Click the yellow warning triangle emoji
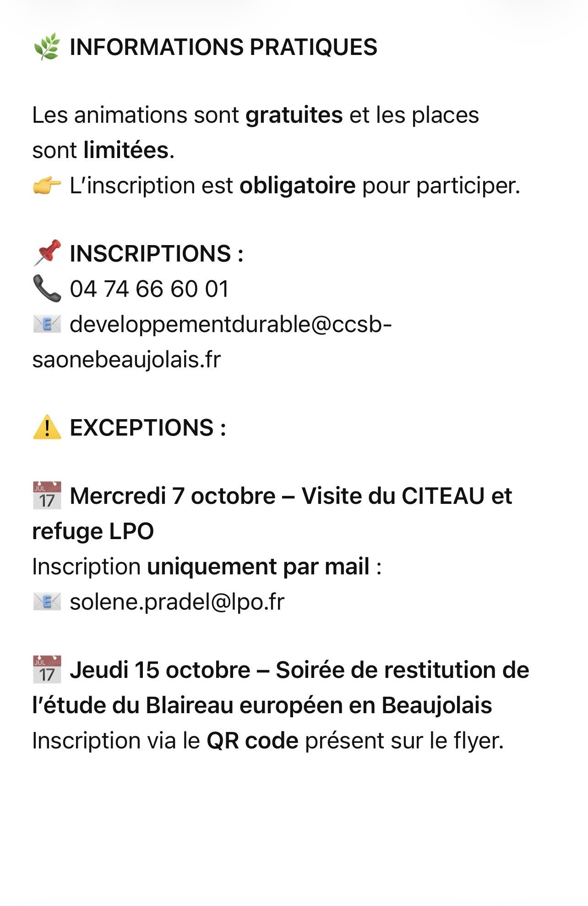The height and width of the screenshot is (906, 588). pyautogui.click(x=47, y=427)
